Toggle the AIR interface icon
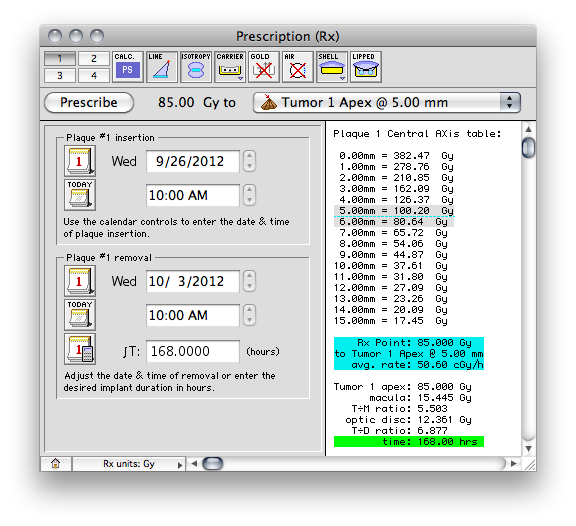 coord(298,66)
